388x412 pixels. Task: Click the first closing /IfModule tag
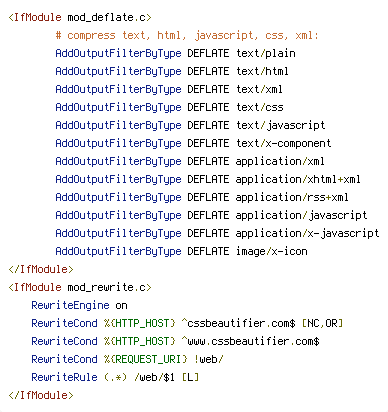point(41,269)
